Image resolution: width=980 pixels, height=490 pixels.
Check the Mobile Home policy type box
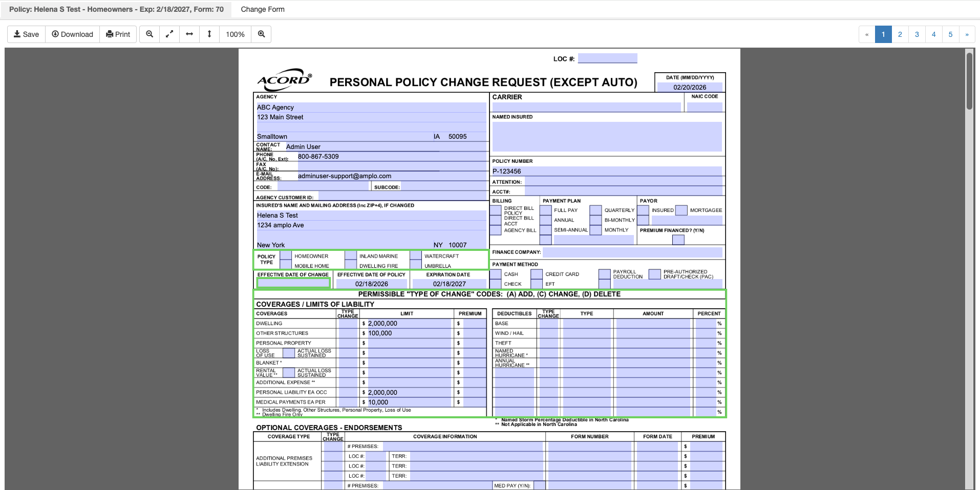coord(286,265)
